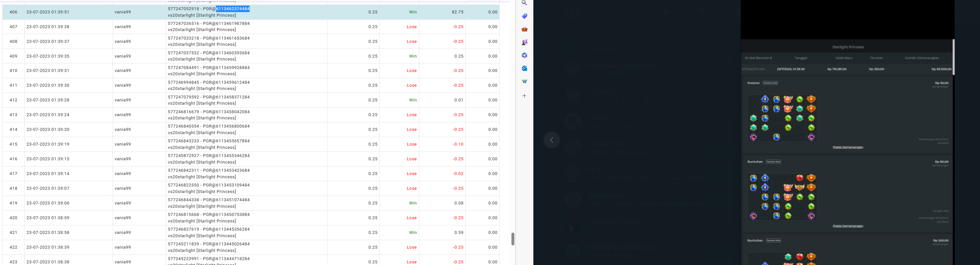Select row number 408
Image resolution: width=980 pixels, height=265 pixels.
coord(13,42)
